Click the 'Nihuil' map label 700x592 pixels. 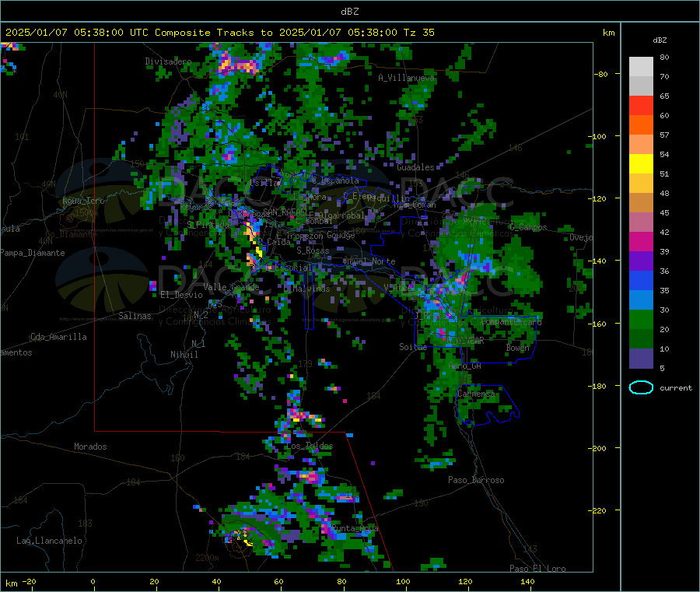coord(184,355)
